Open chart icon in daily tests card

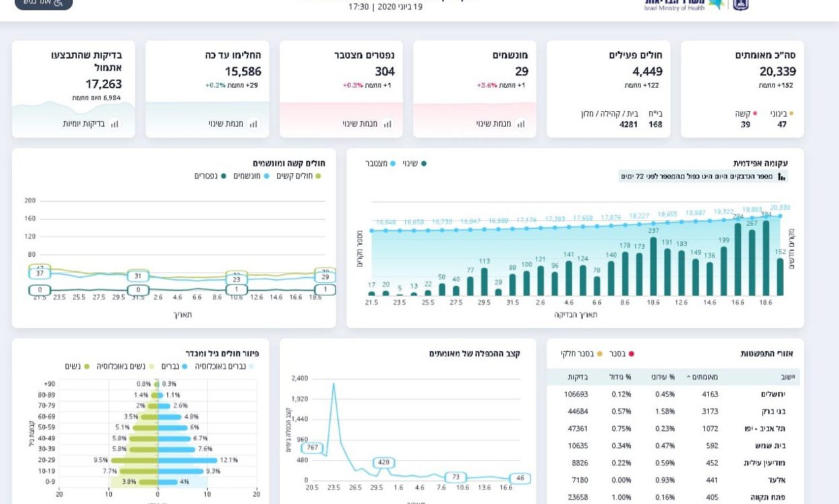tap(115, 124)
